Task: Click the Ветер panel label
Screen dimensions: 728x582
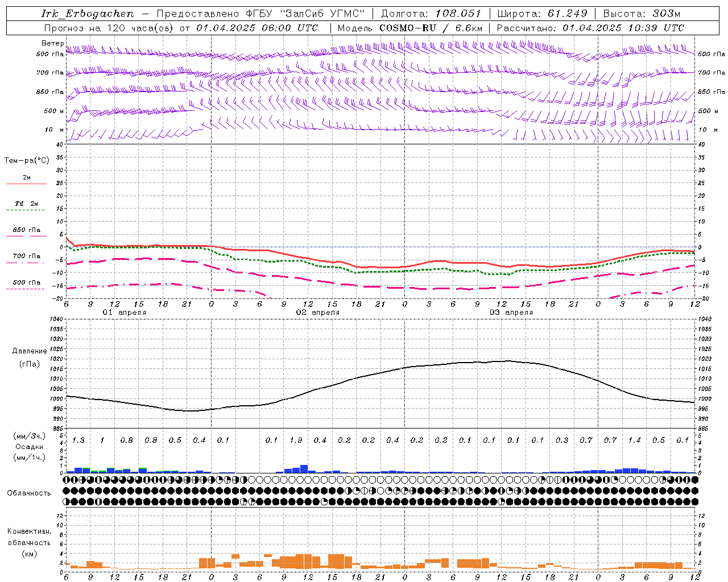Action: (x=52, y=43)
